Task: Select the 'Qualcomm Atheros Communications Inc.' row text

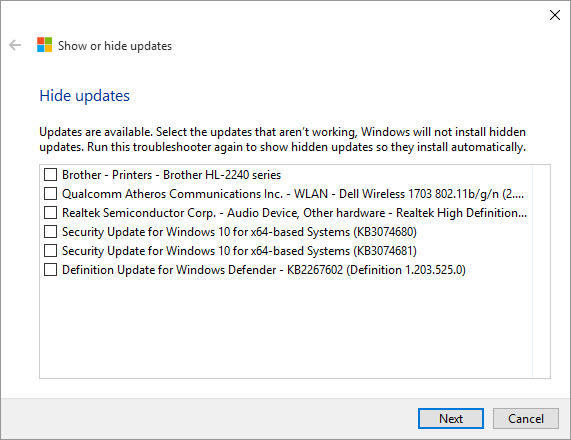Action: click(293, 194)
